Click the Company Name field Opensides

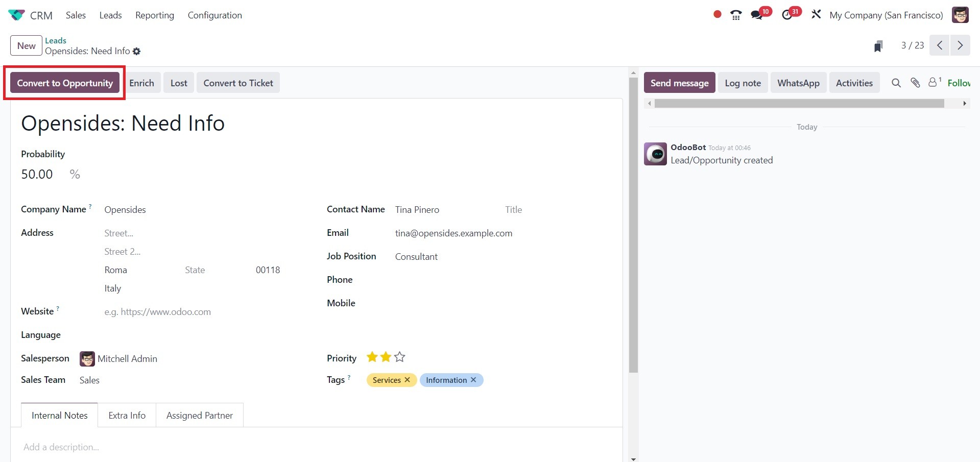(206, 210)
